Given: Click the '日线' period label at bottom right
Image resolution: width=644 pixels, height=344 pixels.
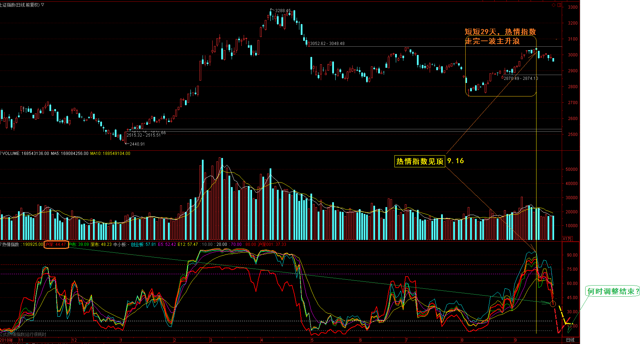Looking at the screenshot, I should click(570, 340).
